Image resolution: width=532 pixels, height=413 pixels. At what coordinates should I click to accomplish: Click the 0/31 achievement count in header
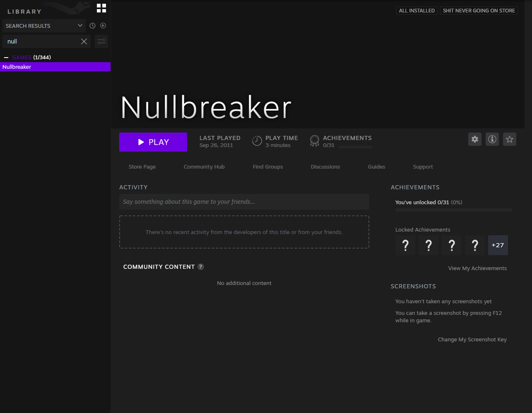pos(329,145)
